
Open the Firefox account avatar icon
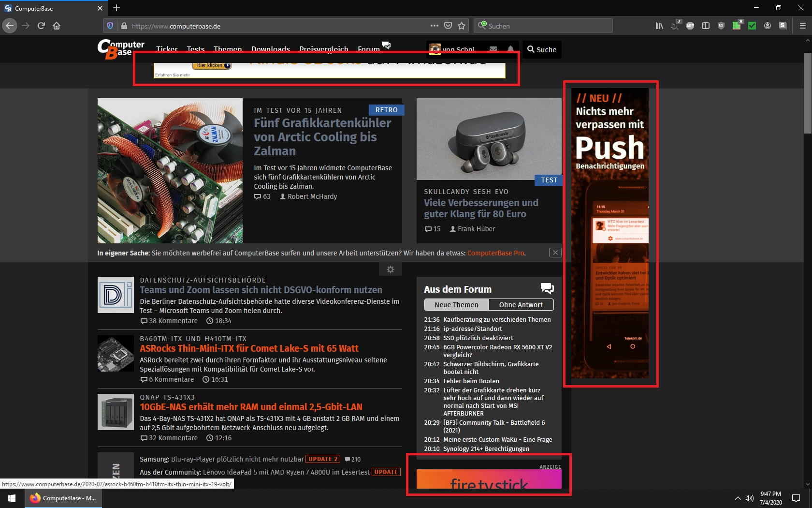[x=768, y=26]
